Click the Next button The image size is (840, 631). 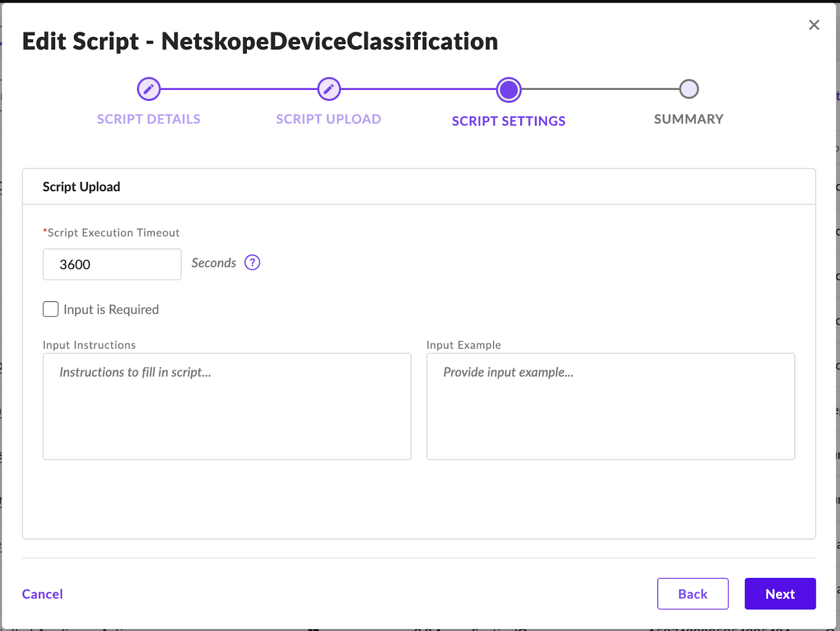point(780,594)
